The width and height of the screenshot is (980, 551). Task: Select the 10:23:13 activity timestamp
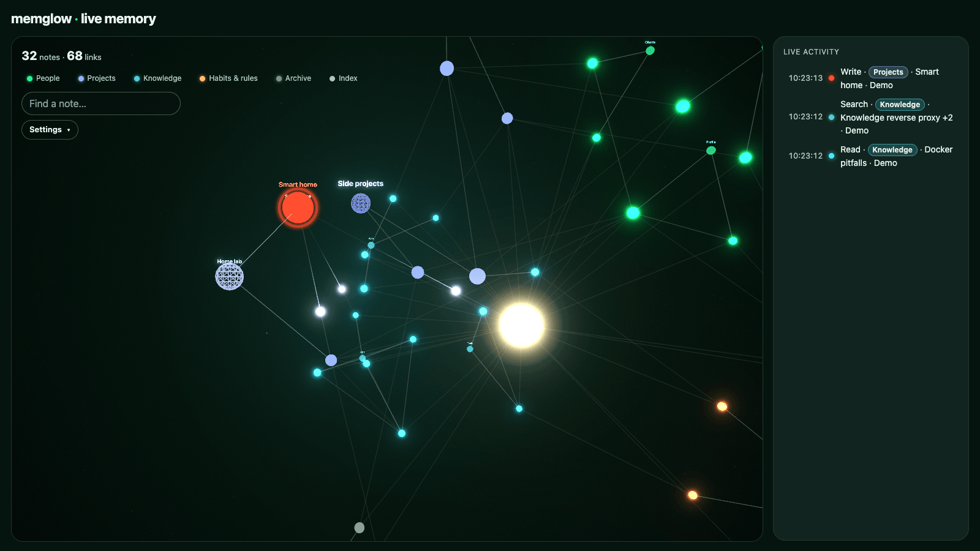click(x=805, y=78)
